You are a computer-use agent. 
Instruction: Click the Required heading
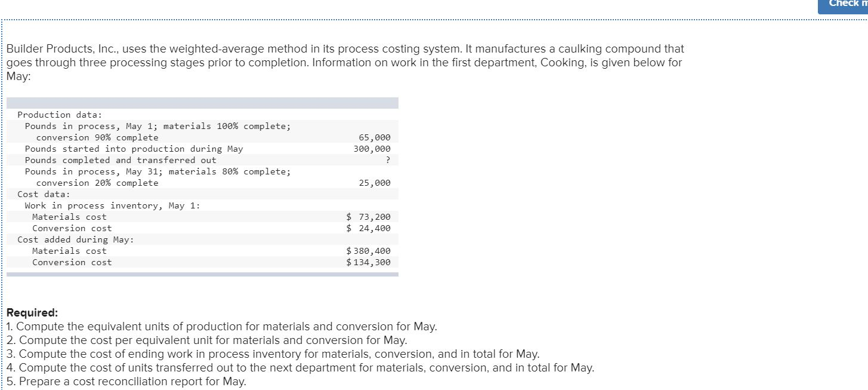pos(31,312)
